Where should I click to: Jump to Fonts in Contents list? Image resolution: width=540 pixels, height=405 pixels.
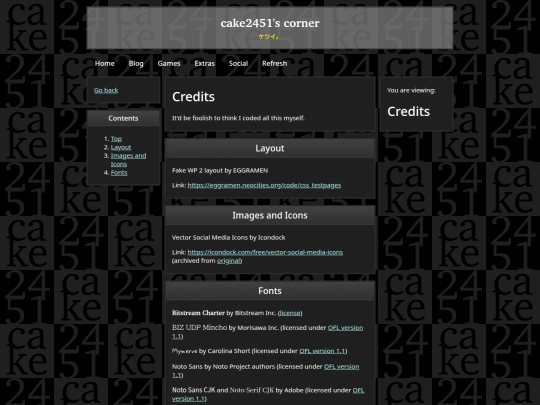[x=119, y=173]
